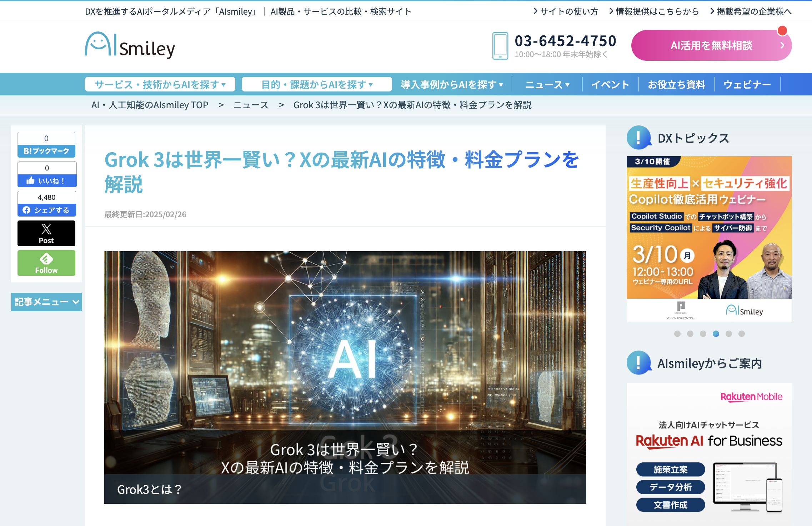812x526 pixels.
Task: Expand the サービス・技術からAIを探す menu
Action: pos(160,84)
